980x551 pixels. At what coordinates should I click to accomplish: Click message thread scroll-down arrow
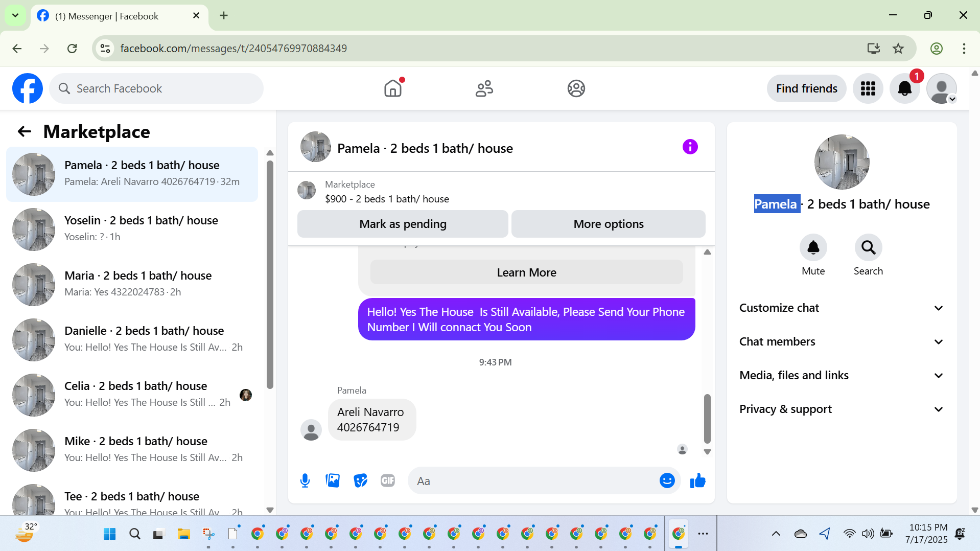pyautogui.click(x=707, y=452)
